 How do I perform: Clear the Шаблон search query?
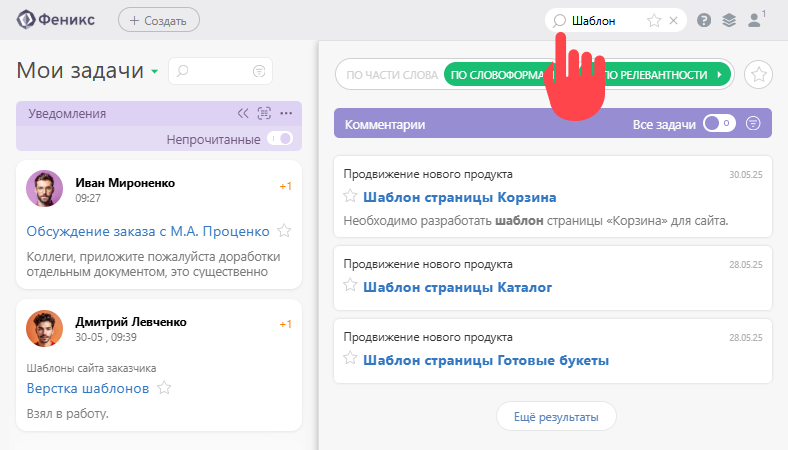[x=673, y=21]
